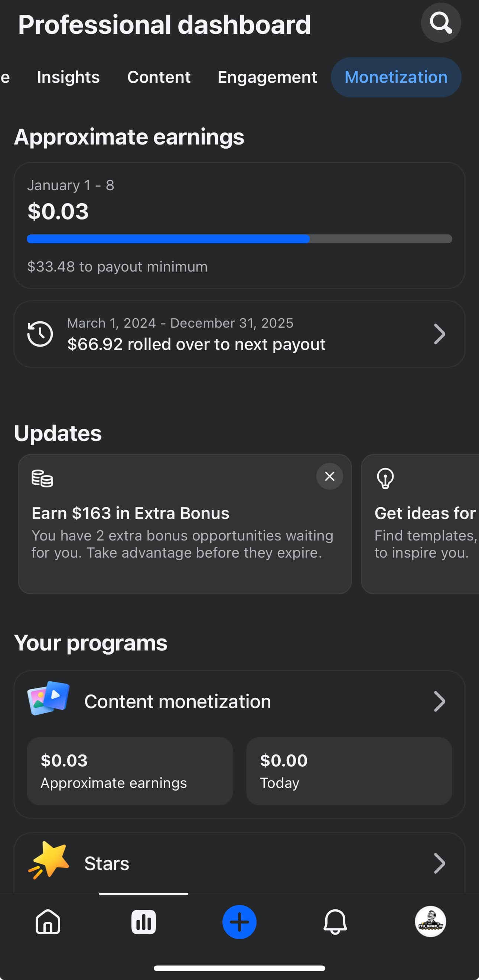Expand Content monetization chevron
The image size is (479, 980).
[439, 701]
